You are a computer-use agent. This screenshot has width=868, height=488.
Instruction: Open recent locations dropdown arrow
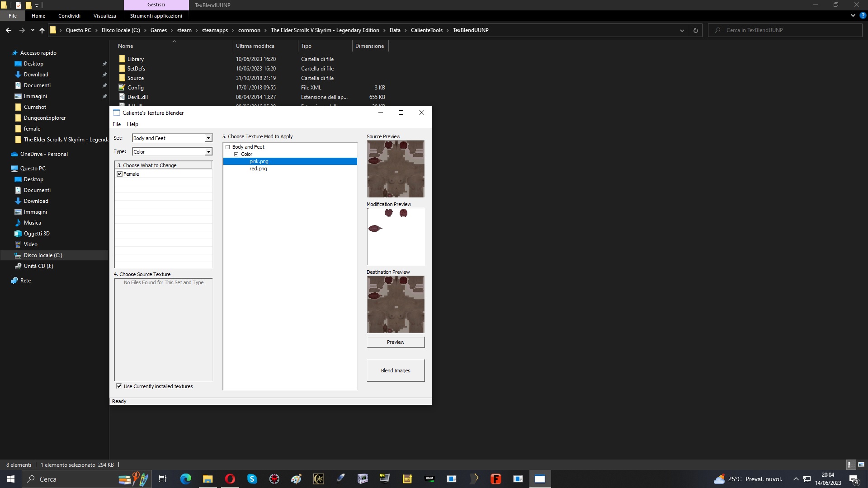[x=33, y=30]
